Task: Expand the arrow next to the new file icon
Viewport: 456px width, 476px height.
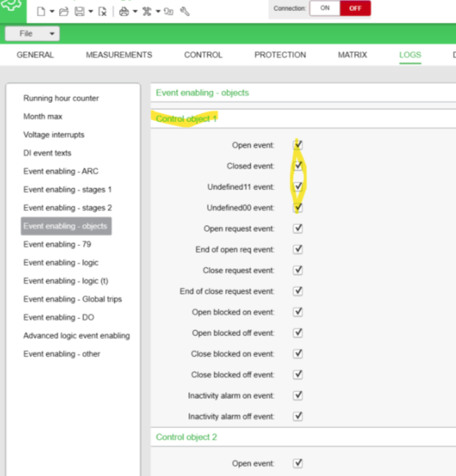Action: 52,12
